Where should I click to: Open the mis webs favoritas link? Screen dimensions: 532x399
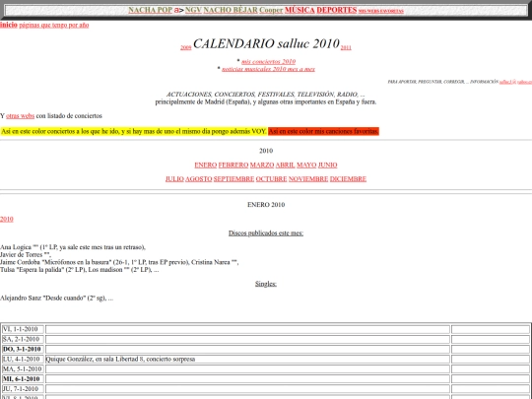pos(380,11)
